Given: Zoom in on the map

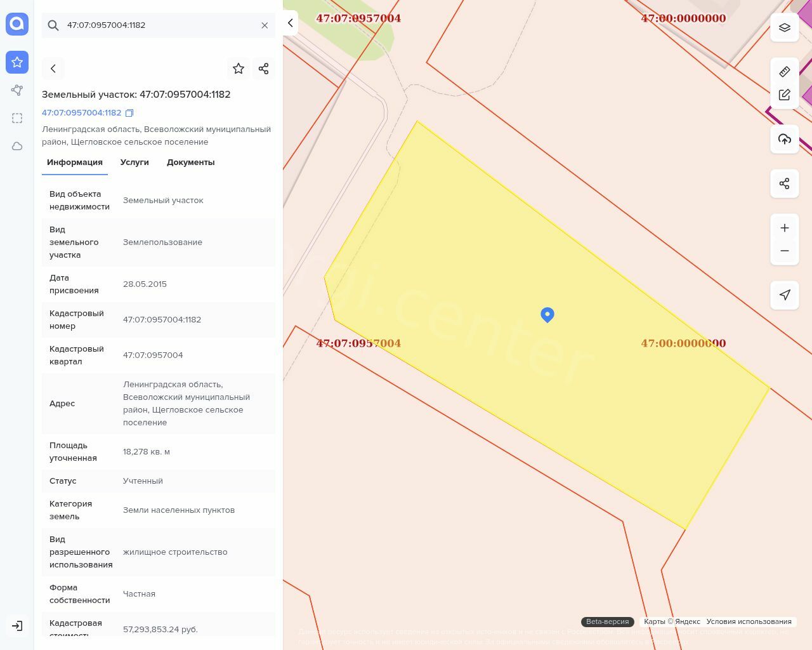Looking at the screenshot, I should pyautogui.click(x=785, y=229).
